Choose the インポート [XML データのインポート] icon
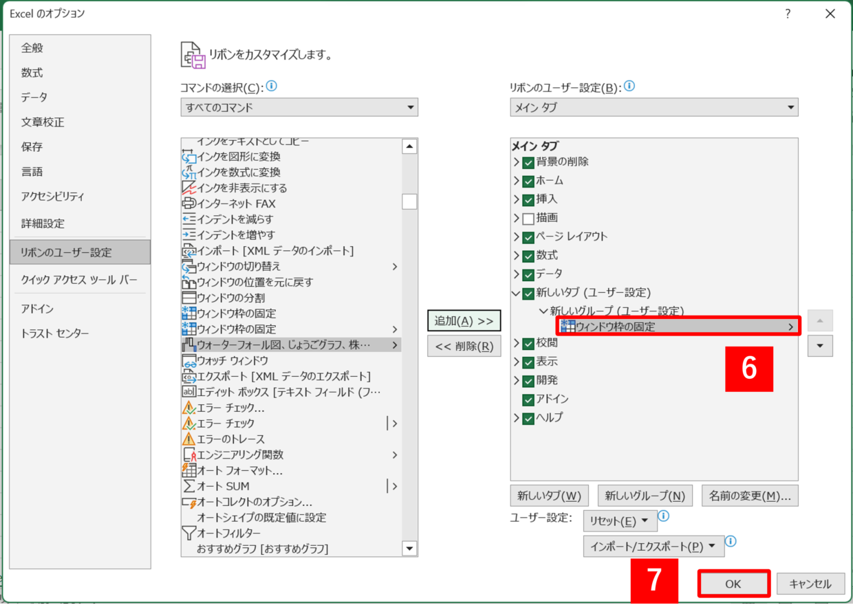Screen dimensions: 853x616 click(189, 251)
